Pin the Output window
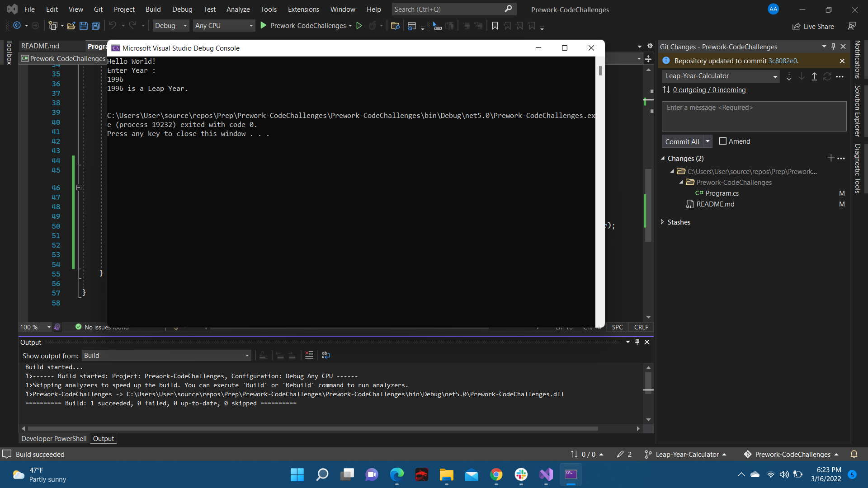Viewport: 868px width, 488px height. click(637, 342)
